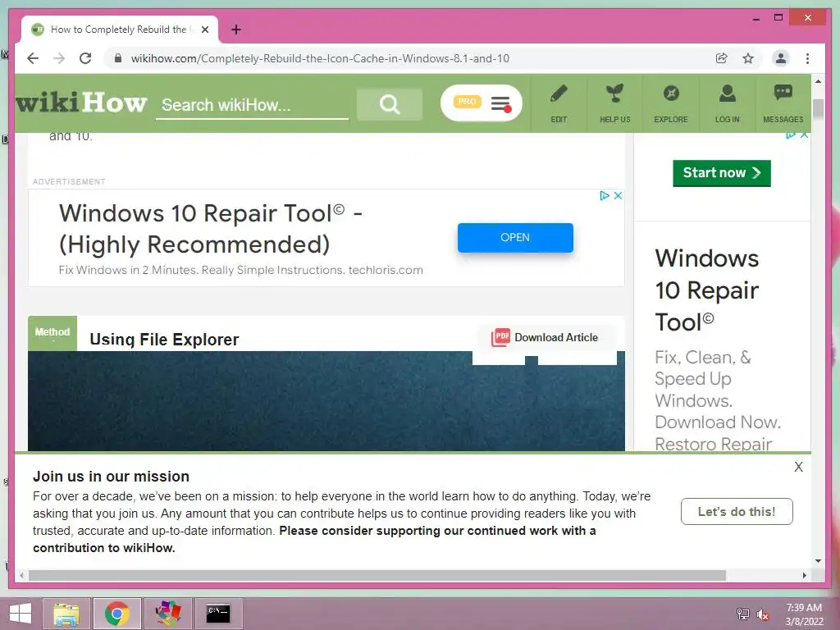Open the taskbar clock and date

(804, 614)
